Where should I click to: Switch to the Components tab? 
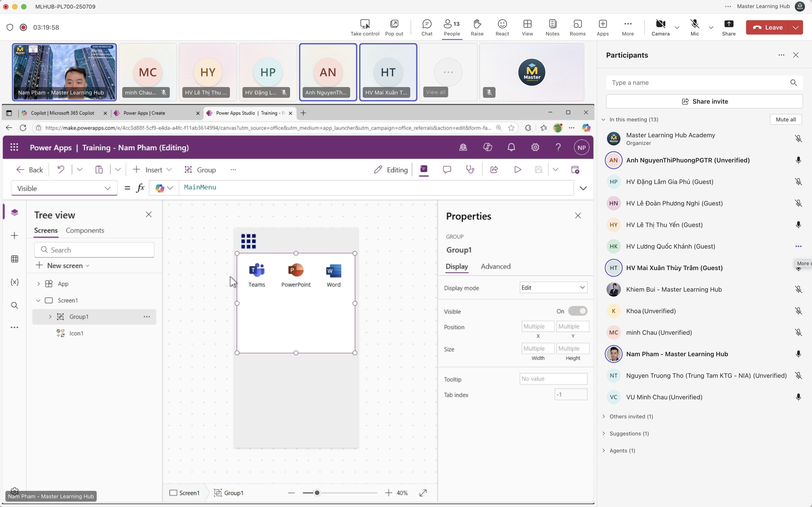click(x=85, y=230)
